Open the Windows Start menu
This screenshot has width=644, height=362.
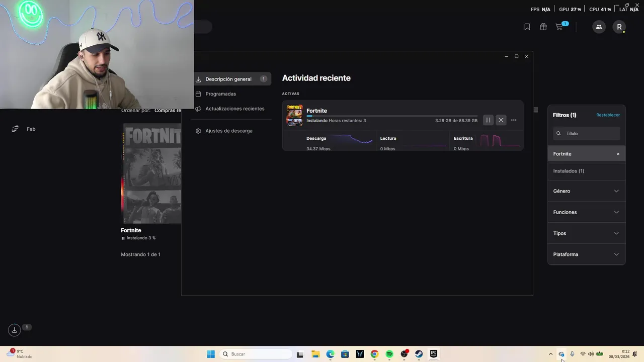click(x=211, y=354)
